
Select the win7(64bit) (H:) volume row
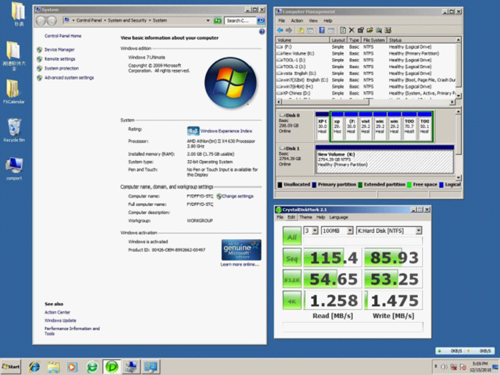(367, 87)
